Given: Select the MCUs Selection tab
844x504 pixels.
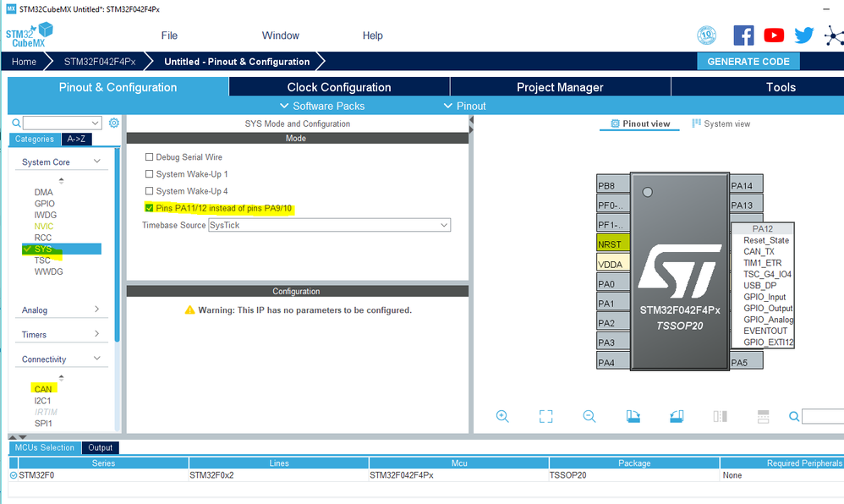Looking at the screenshot, I should click(x=45, y=447).
